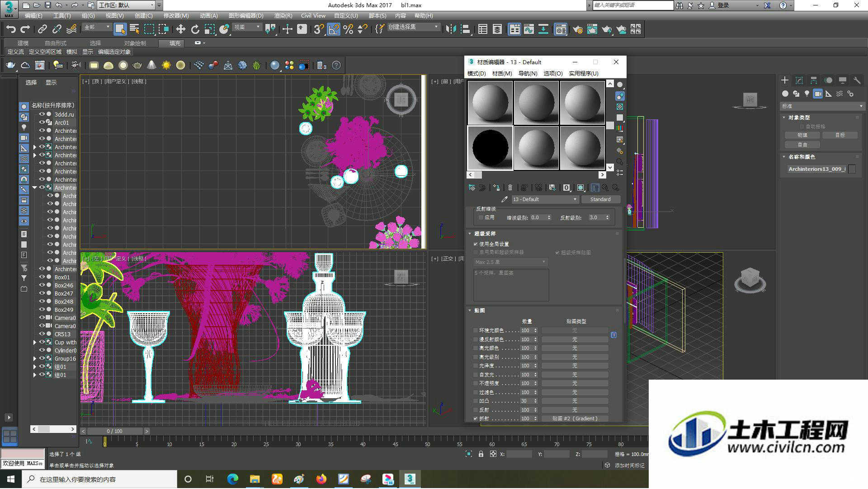Click the Standard material type button

(600, 199)
